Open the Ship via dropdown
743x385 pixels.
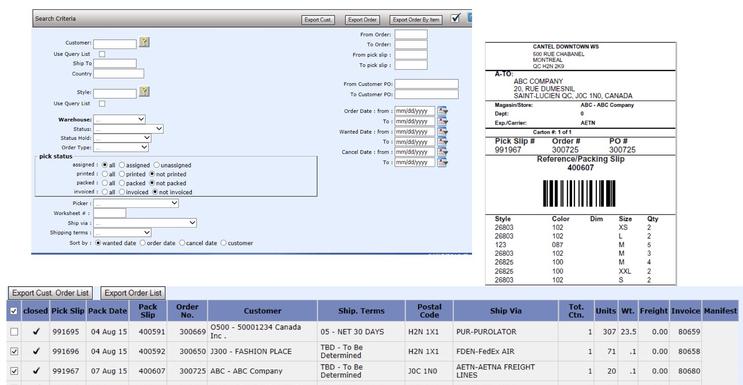pyautogui.click(x=145, y=222)
